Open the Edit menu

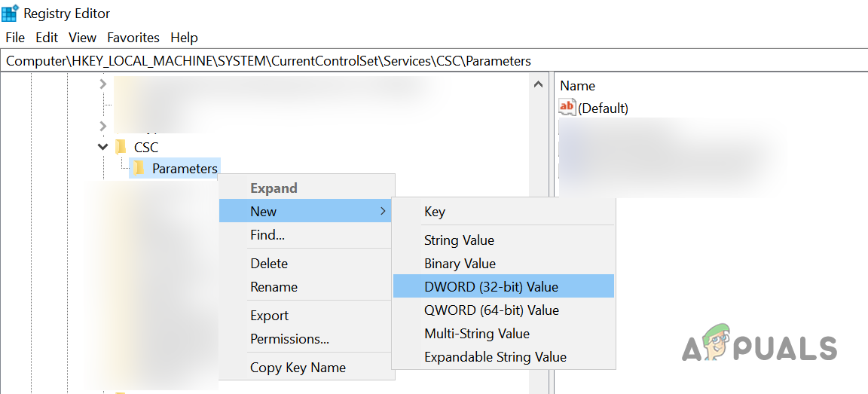click(47, 38)
